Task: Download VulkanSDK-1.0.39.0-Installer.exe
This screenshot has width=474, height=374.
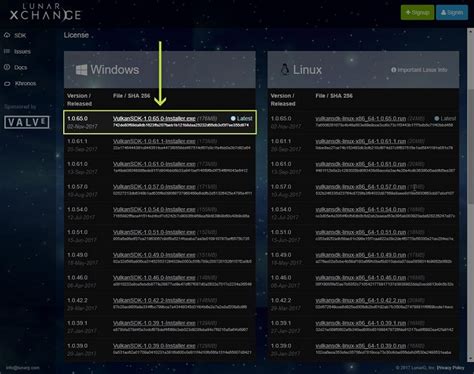Action: click(x=154, y=346)
